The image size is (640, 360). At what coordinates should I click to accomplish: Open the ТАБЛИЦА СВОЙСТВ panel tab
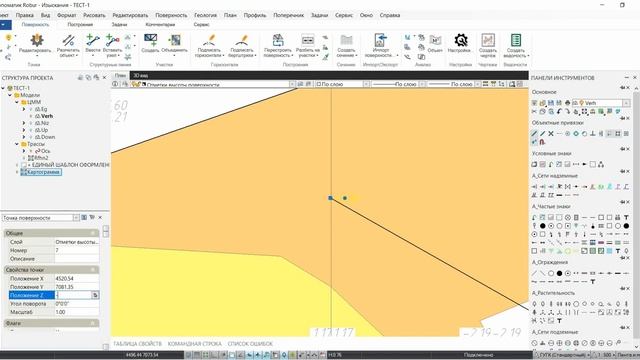coord(137,344)
